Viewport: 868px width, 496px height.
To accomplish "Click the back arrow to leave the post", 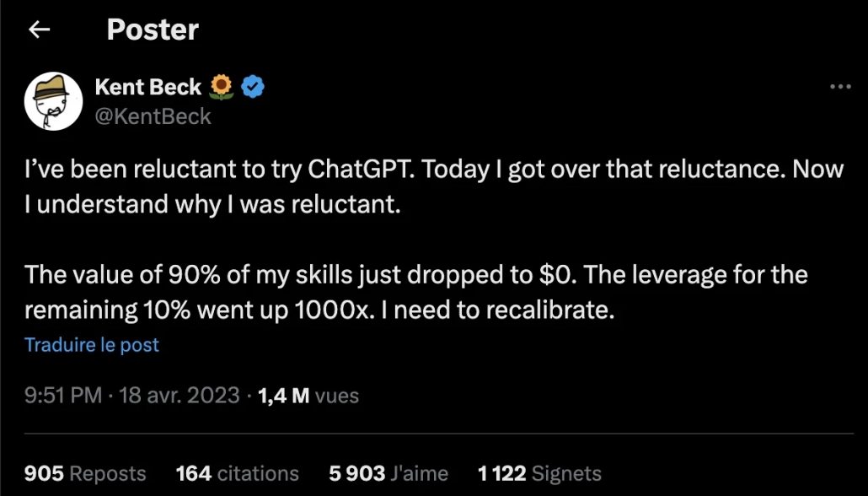I will click(x=39, y=30).
